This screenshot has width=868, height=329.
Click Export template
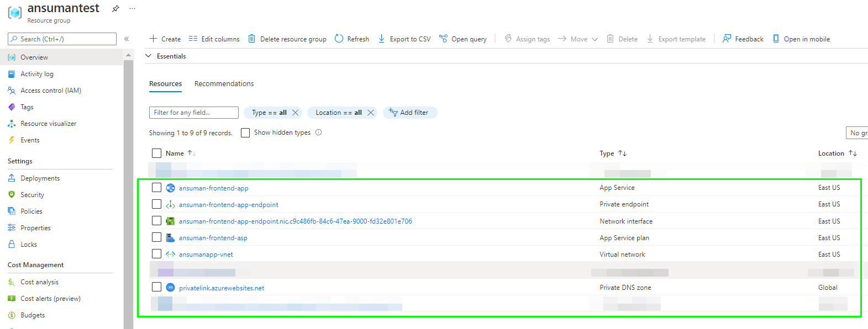click(676, 39)
